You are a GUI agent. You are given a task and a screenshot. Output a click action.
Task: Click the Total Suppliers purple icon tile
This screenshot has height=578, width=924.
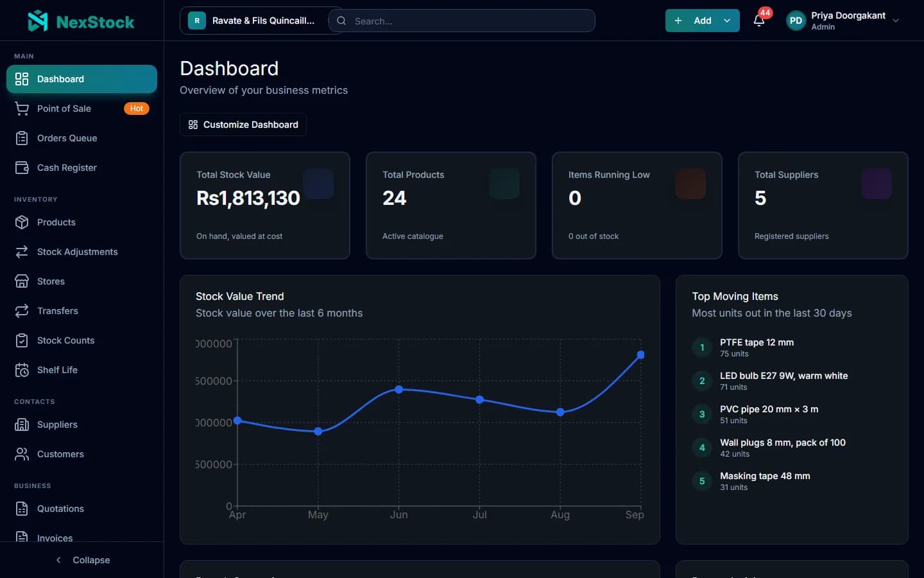pos(877,184)
